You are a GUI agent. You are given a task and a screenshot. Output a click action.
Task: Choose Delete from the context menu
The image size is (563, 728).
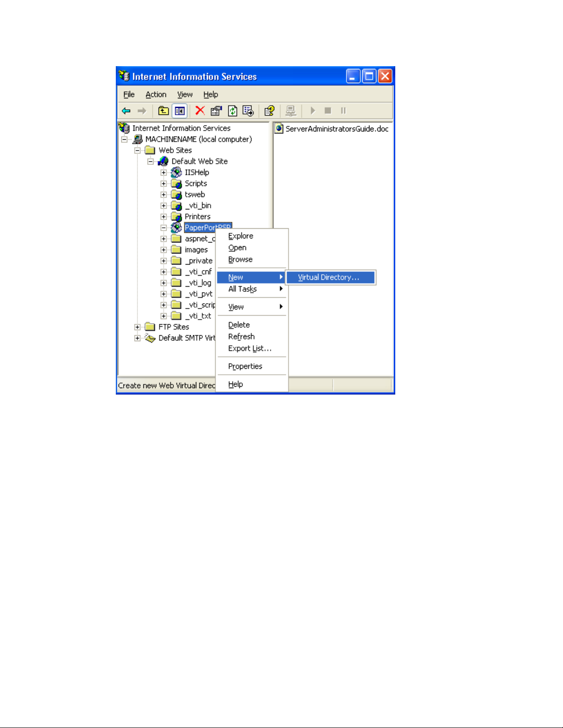coord(252,325)
